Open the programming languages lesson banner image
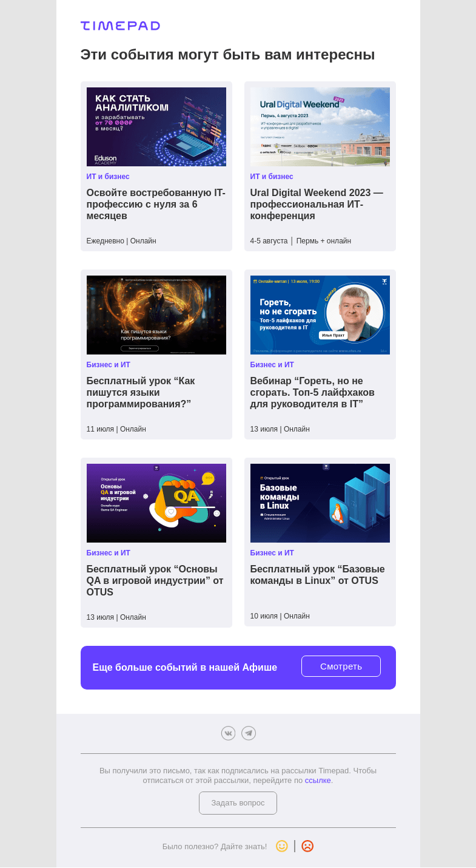The height and width of the screenshot is (868, 476). tap(156, 315)
